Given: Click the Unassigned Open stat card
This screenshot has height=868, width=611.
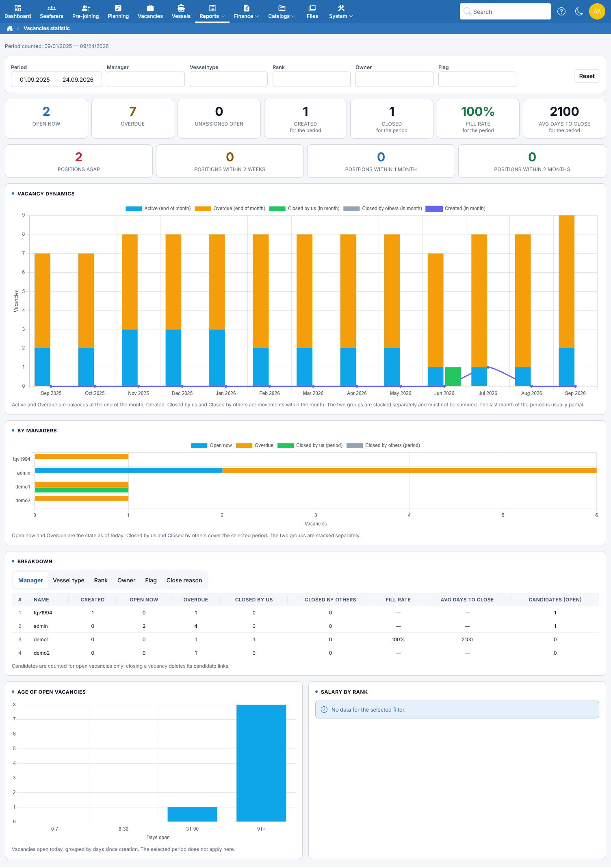Looking at the screenshot, I should [x=219, y=119].
